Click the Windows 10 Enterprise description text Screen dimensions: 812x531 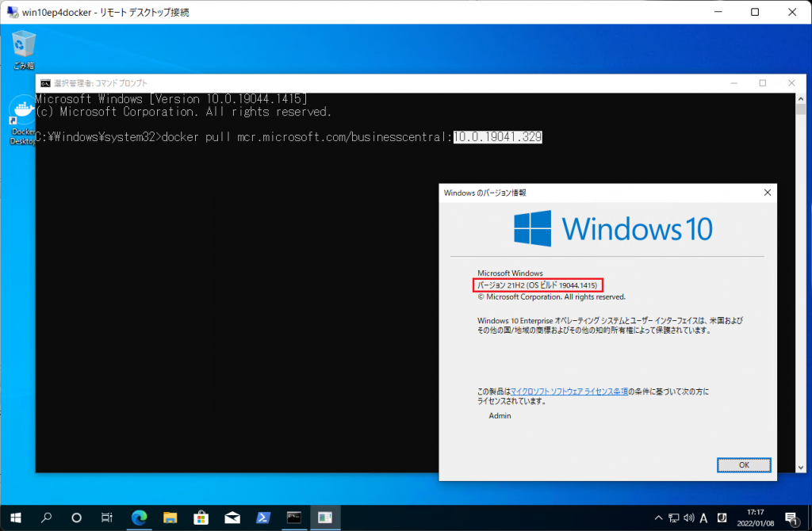(610, 326)
